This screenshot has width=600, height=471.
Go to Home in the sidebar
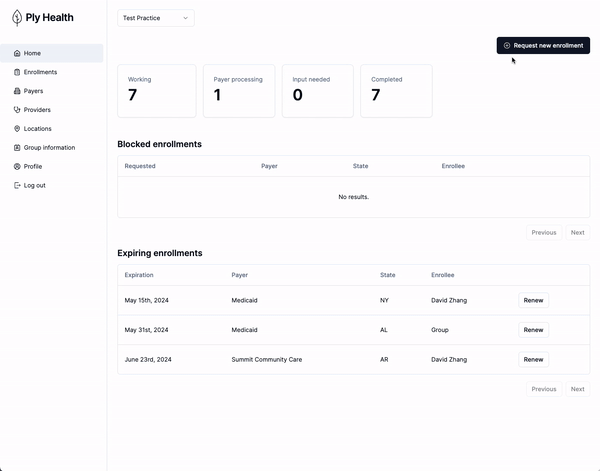(52, 53)
